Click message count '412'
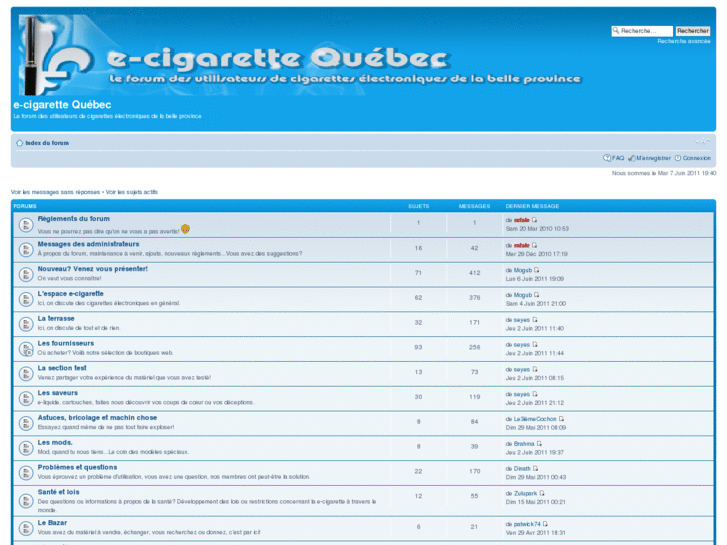 pyautogui.click(x=474, y=273)
